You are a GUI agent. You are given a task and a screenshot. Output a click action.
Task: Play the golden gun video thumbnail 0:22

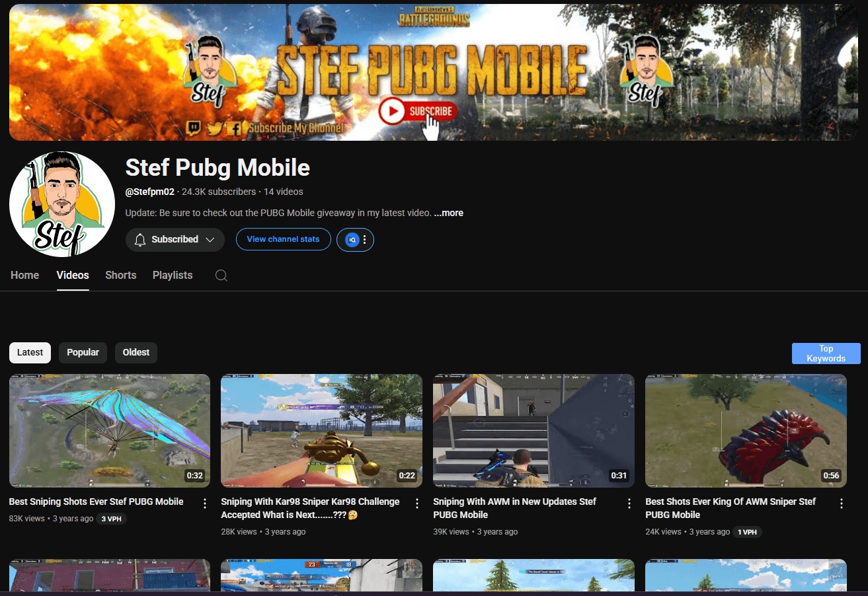(x=321, y=431)
